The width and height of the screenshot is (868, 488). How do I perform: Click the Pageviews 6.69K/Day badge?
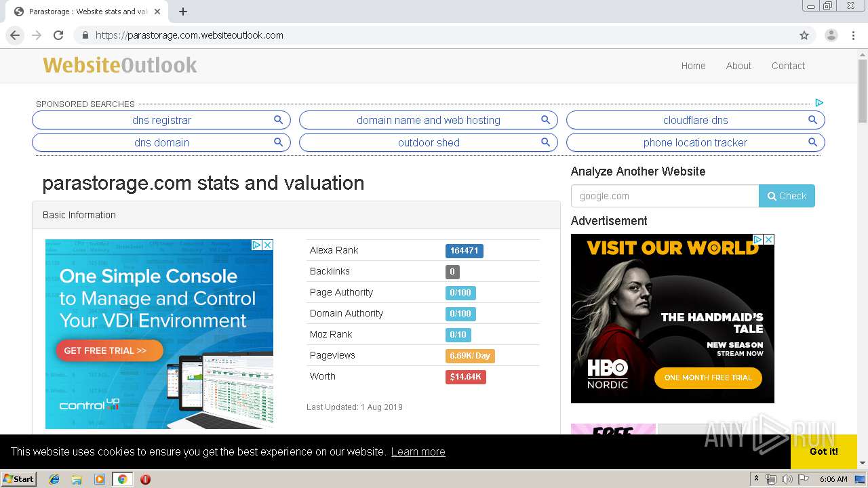470,356
